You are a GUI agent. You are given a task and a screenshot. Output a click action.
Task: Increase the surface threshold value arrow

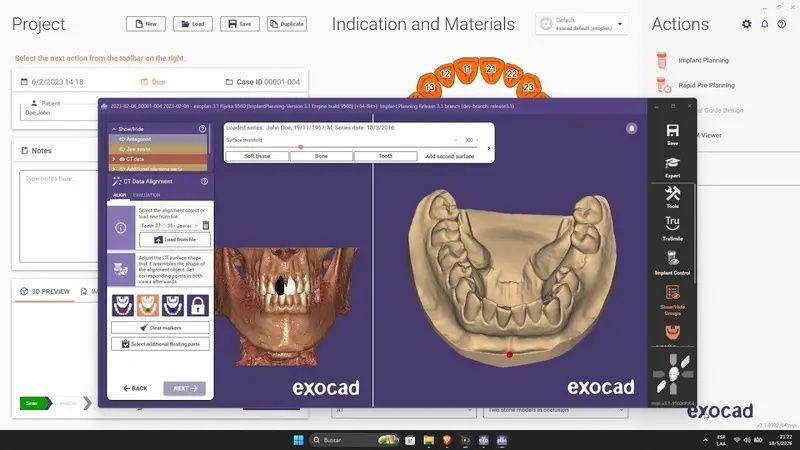coord(477,140)
